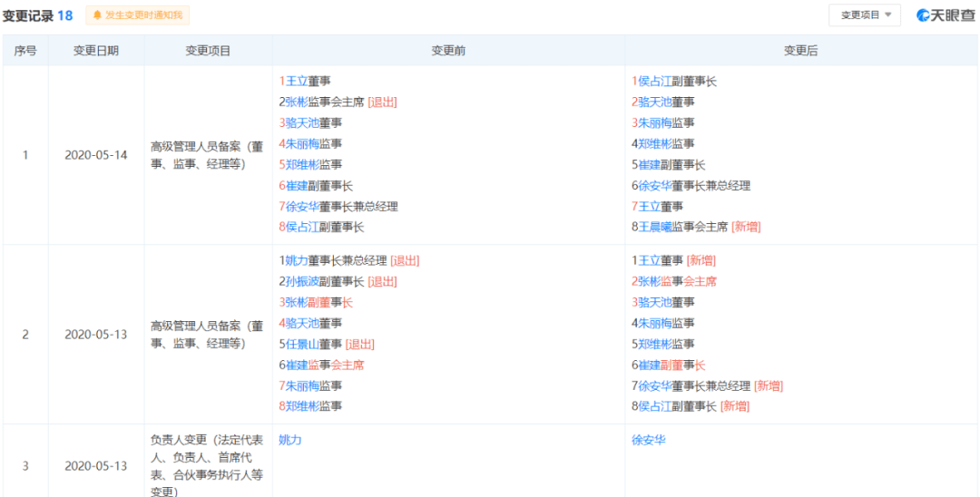This screenshot has height=497, width=980.
Task: Open 姚力 董事长兼总经理 link in 2020-05-13 record
Action: pyautogui.click(x=296, y=260)
